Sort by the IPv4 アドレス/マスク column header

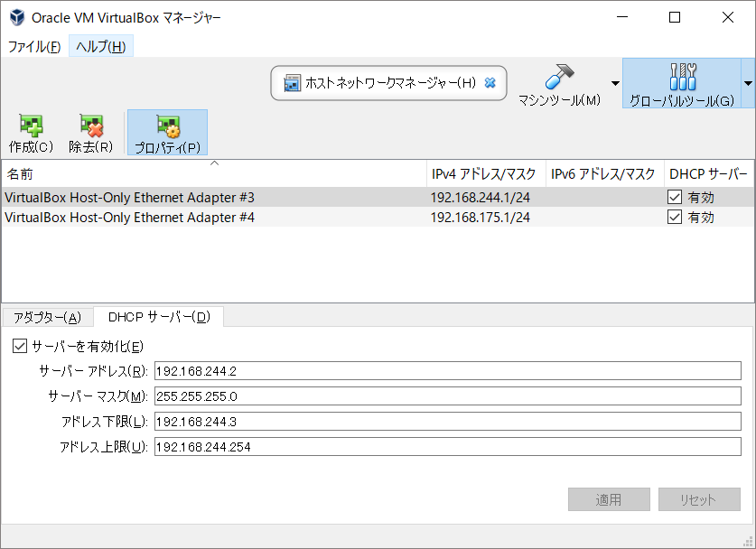(486, 174)
